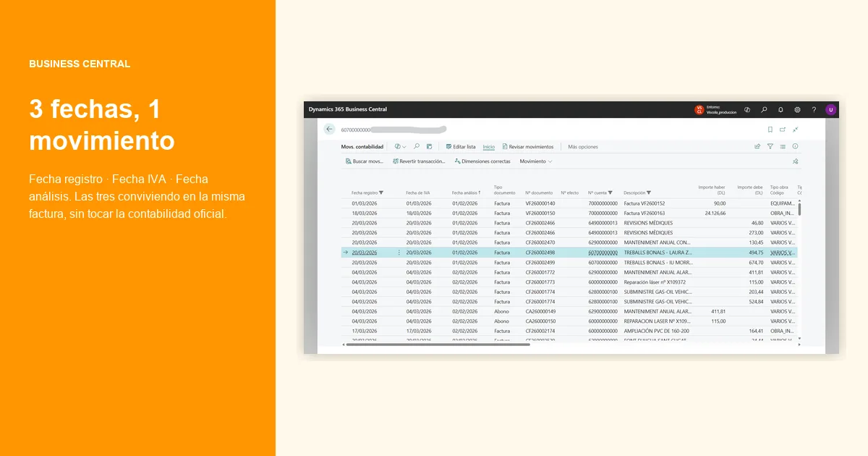868x456 pixels.
Task: Click the Nº documento column header
Action: (x=539, y=193)
